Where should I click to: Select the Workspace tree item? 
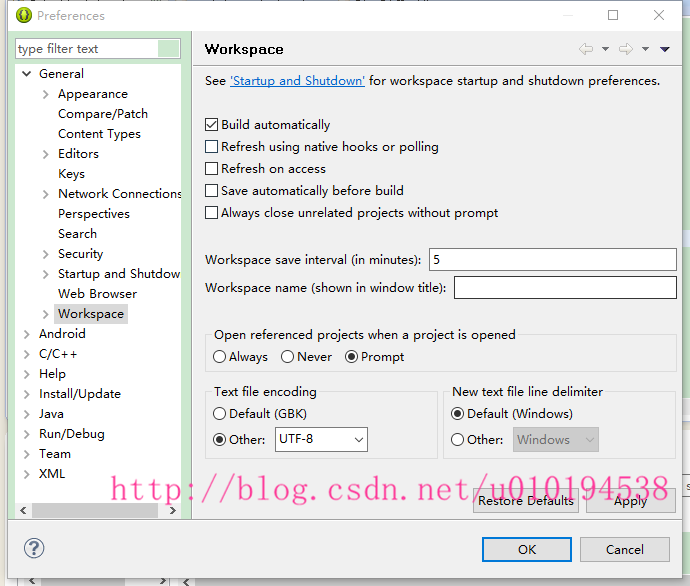pyautogui.click(x=91, y=314)
